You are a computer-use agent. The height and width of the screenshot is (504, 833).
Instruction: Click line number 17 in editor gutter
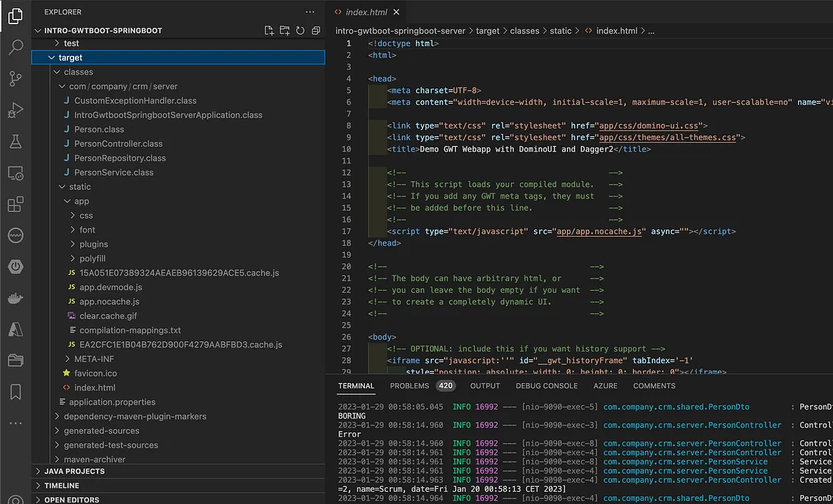pos(346,232)
